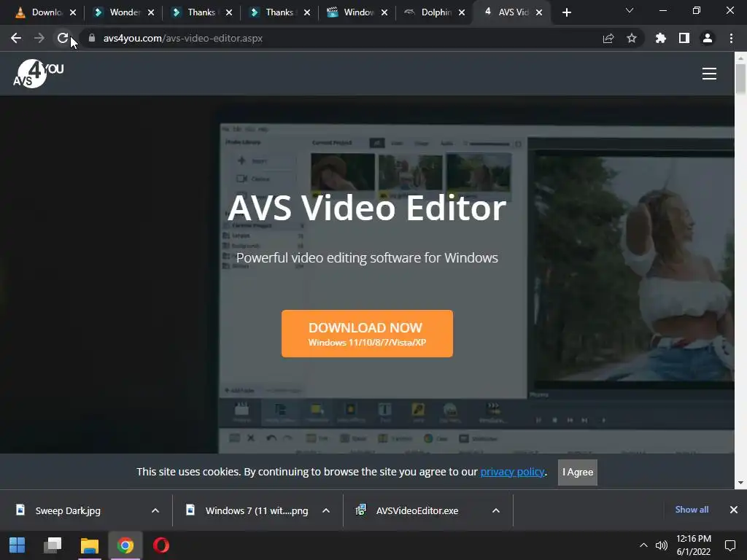Go forward in browser history
The height and width of the screenshot is (560, 747).
(39, 38)
